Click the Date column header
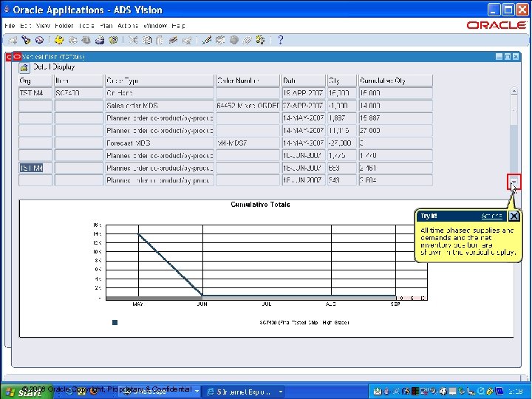 click(x=304, y=81)
